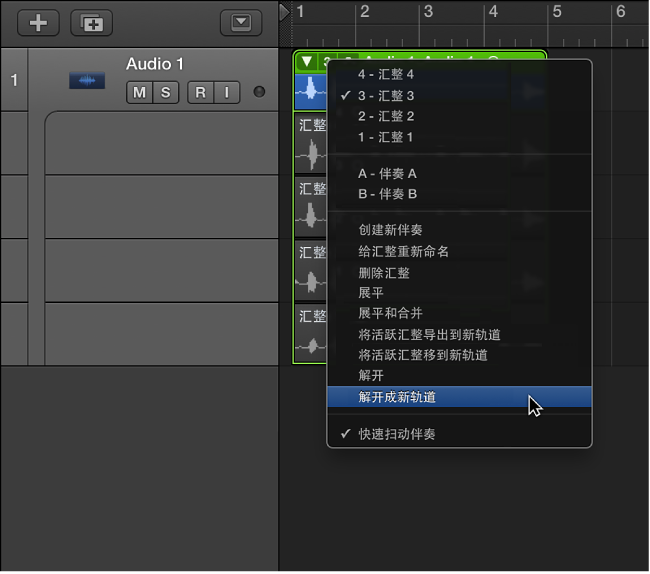650x574 pixels.
Task: Click the playhead marker at ruler start
Action: coord(284,12)
